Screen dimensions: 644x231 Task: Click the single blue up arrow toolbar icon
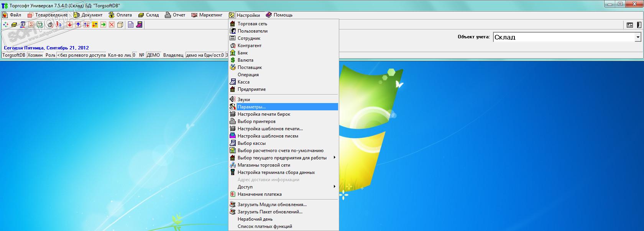[x=78, y=25]
